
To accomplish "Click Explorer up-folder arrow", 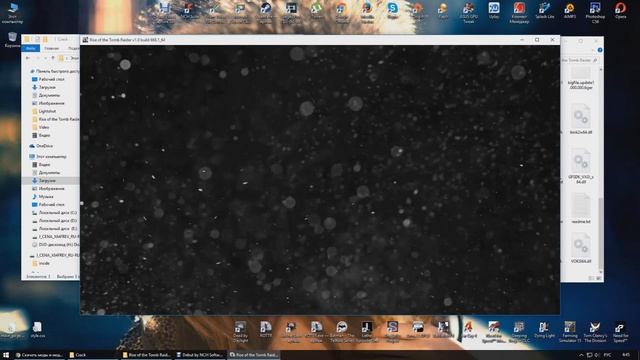I will 52,58.
